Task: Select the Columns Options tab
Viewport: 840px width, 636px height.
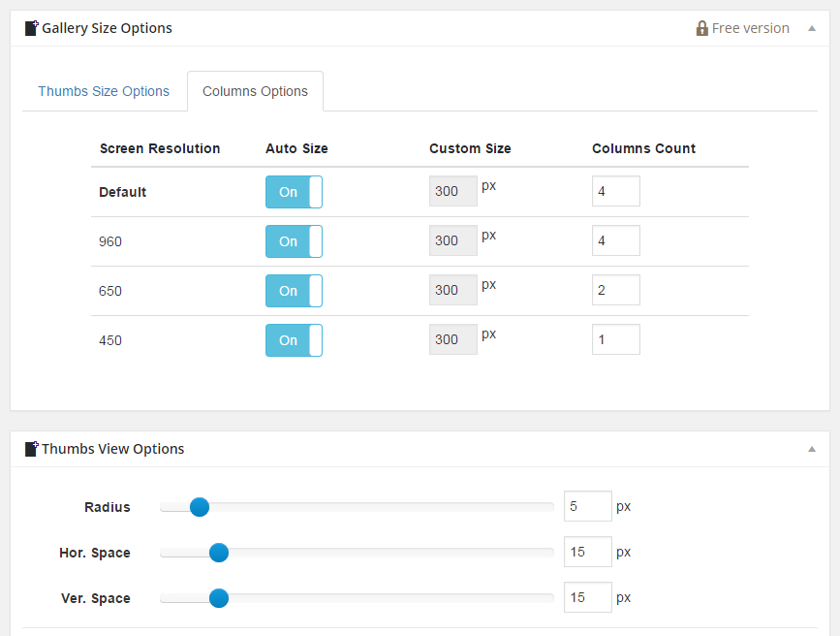Action: pos(255,91)
